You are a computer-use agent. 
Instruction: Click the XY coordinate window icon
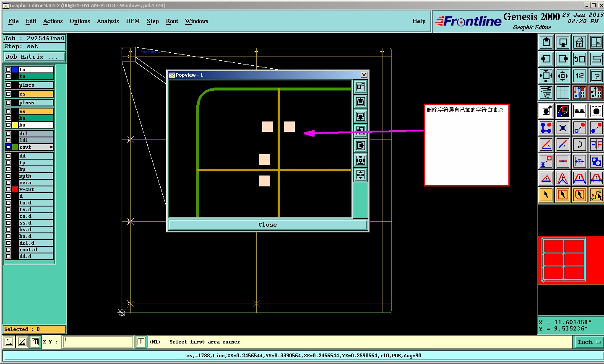(x=596, y=42)
